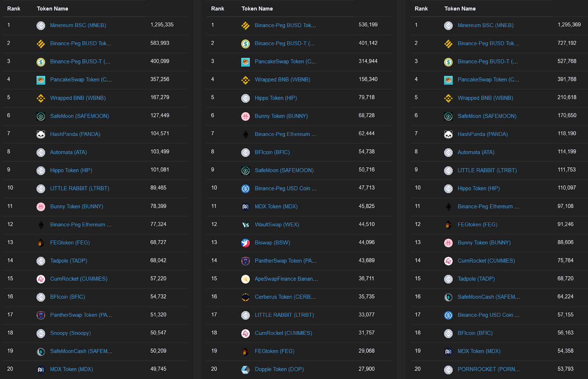Open Biswap (BSW) token link

point(272,243)
